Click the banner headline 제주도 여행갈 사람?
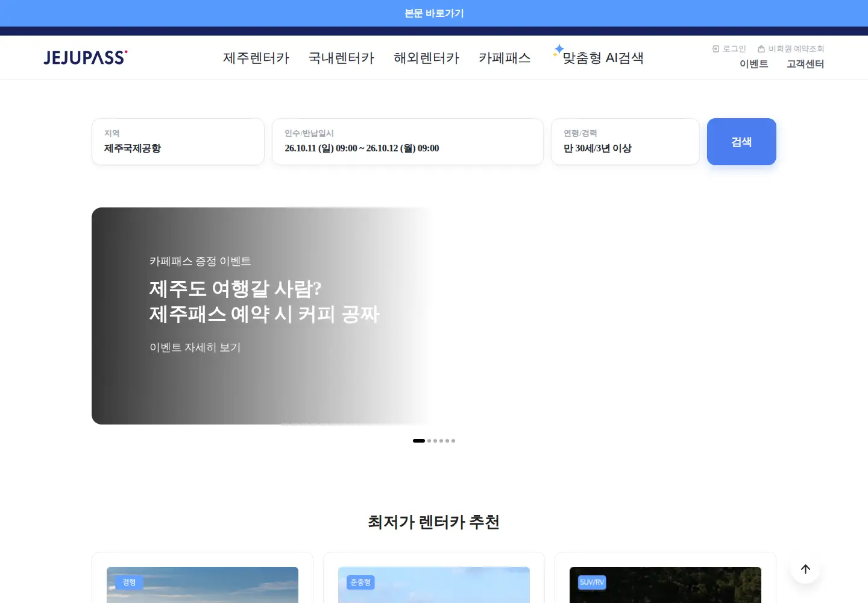The height and width of the screenshot is (603, 868). click(x=236, y=289)
